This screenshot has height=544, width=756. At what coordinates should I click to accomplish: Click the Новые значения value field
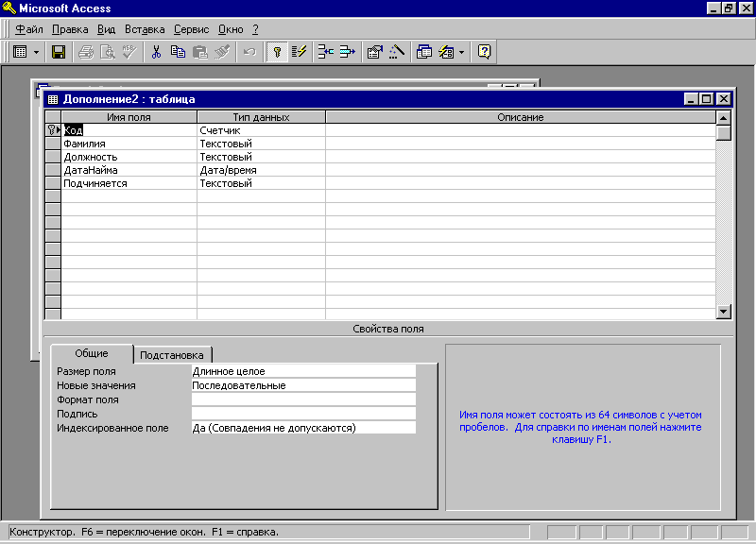(x=303, y=385)
